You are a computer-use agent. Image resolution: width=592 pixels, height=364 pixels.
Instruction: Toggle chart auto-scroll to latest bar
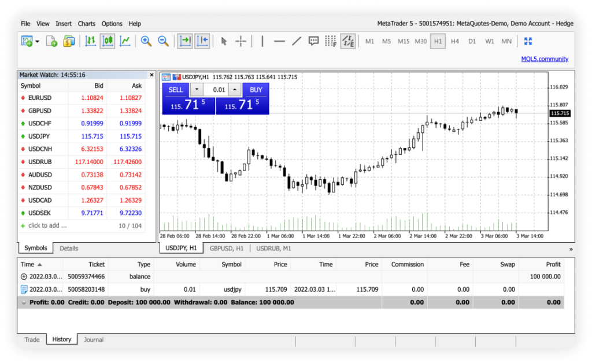click(x=185, y=41)
